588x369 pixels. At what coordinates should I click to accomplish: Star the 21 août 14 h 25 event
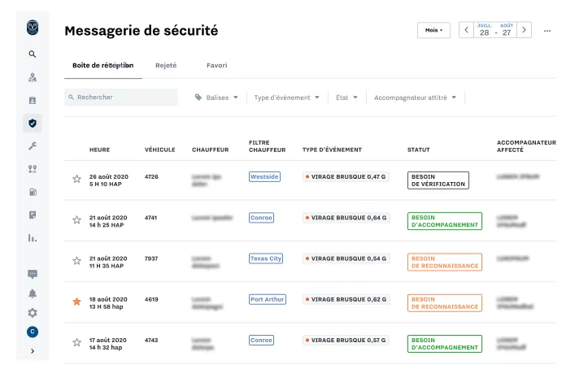click(77, 220)
